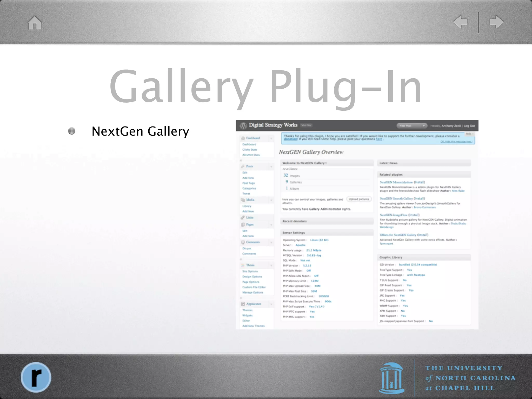Image resolution: width=532 pixels, height=399 pixels.
Task: Open Disqus under Comments
Action: click(x=247, y=248)
